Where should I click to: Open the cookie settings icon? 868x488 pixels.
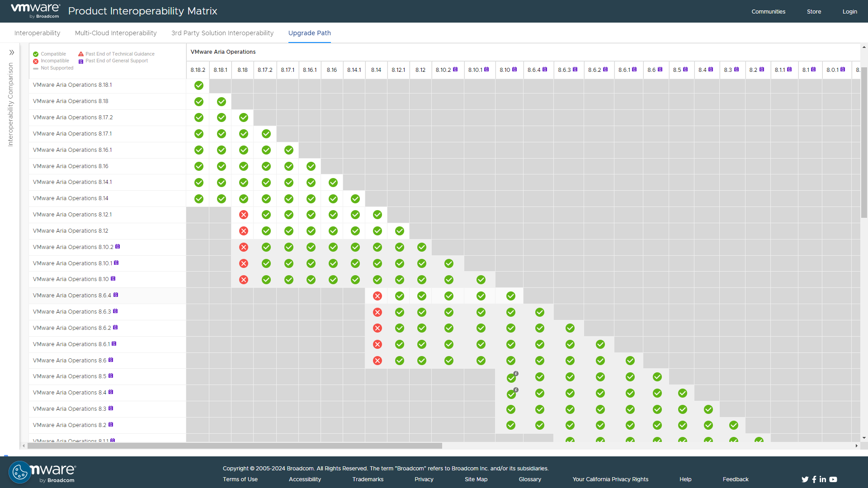click(20, 473)
